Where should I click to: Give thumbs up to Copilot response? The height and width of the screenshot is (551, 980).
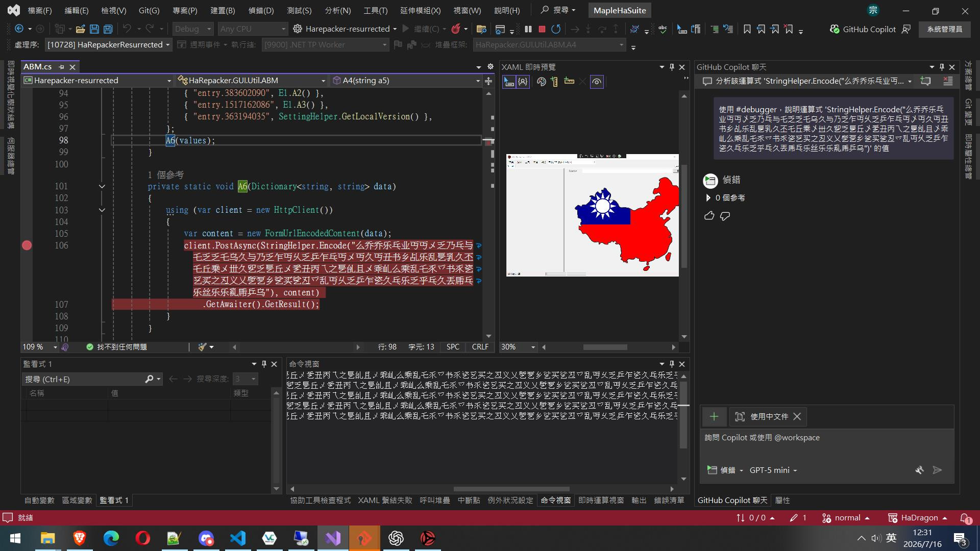click(x=709, y=216)
